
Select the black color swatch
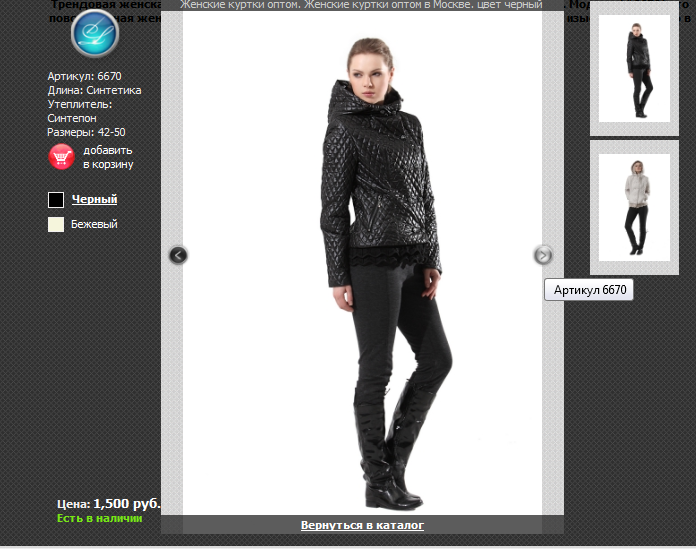56,200
